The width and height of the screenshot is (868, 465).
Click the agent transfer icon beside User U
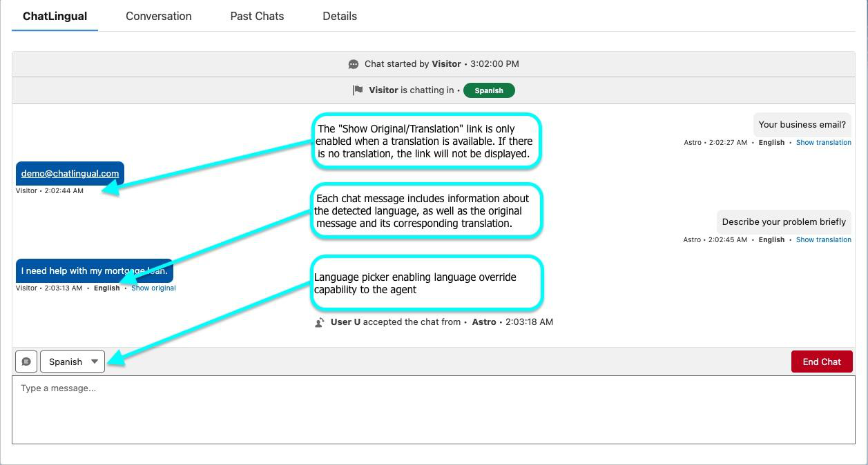click(x=320, y=322)
